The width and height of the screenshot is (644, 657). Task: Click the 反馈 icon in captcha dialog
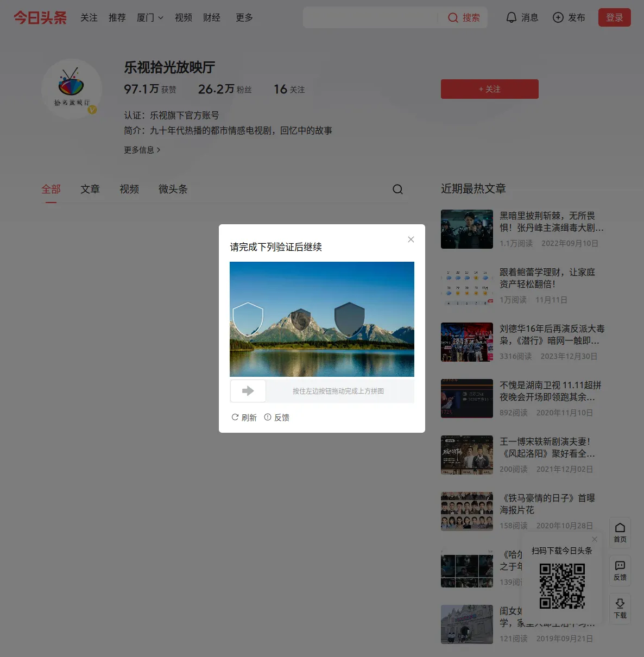[x=268, y=417]
